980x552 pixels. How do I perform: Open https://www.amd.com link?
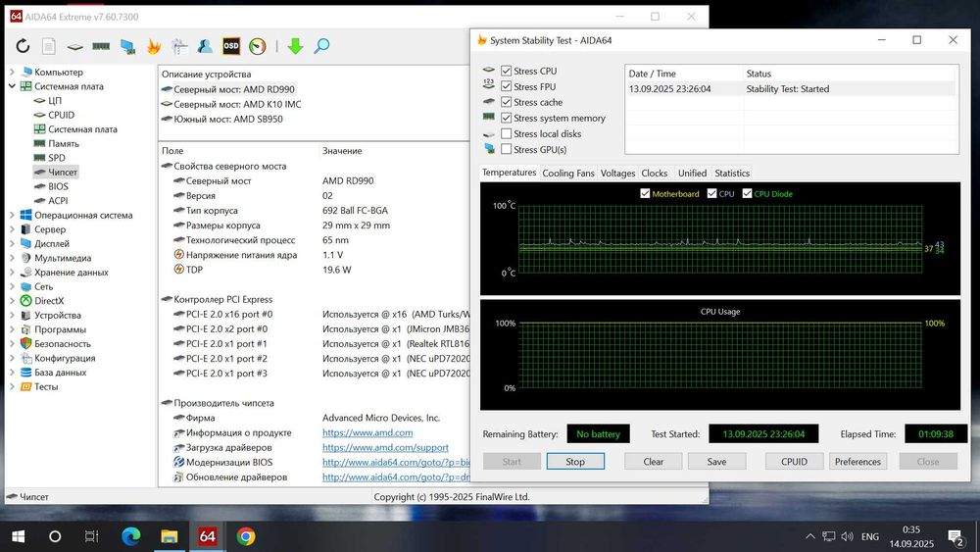coord(367,432)
